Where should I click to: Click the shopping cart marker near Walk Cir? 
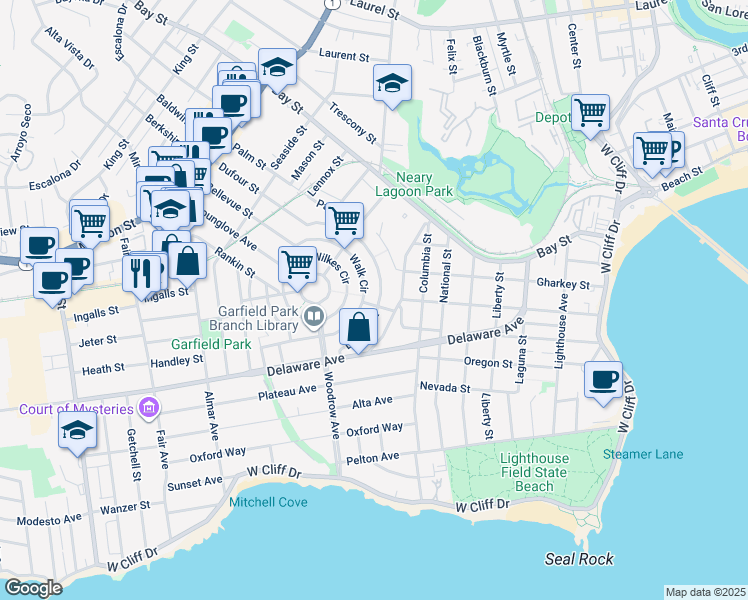click(x=344, y=220)
